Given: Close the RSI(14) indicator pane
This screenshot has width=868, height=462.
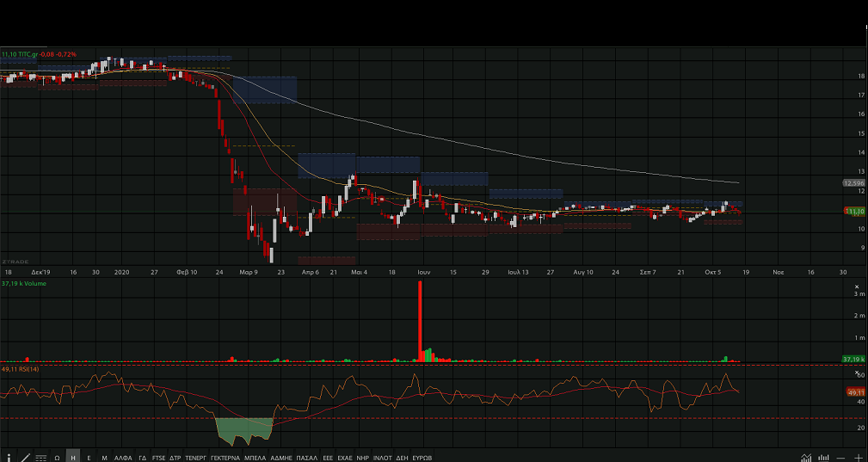Looking at the screenshot, I should (856, 373).
